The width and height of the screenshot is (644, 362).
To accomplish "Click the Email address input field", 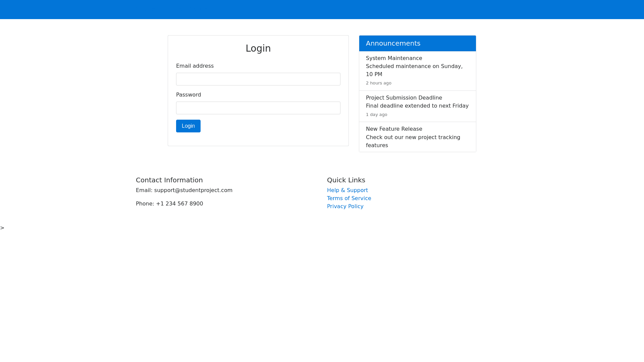I will tap(258, 79).
